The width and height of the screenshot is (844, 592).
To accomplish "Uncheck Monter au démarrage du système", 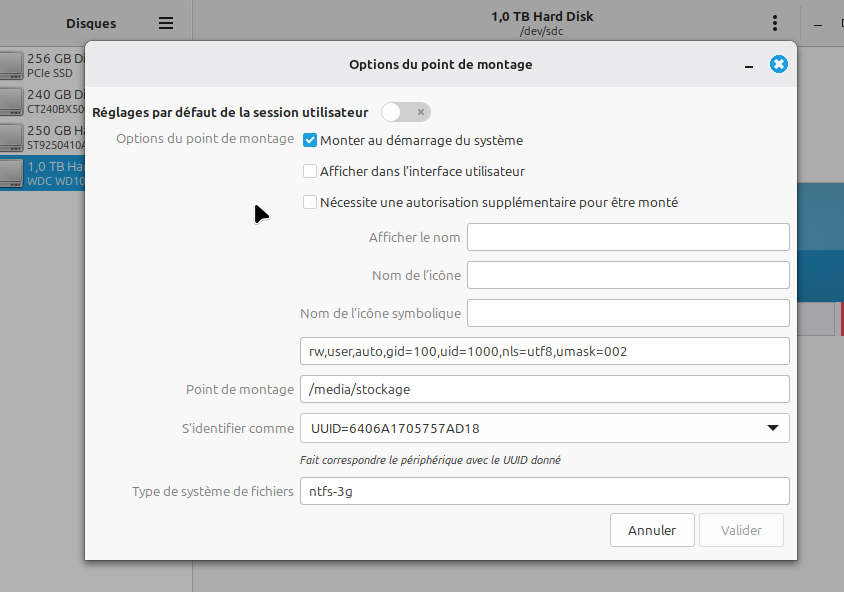I will pos(310,141).
